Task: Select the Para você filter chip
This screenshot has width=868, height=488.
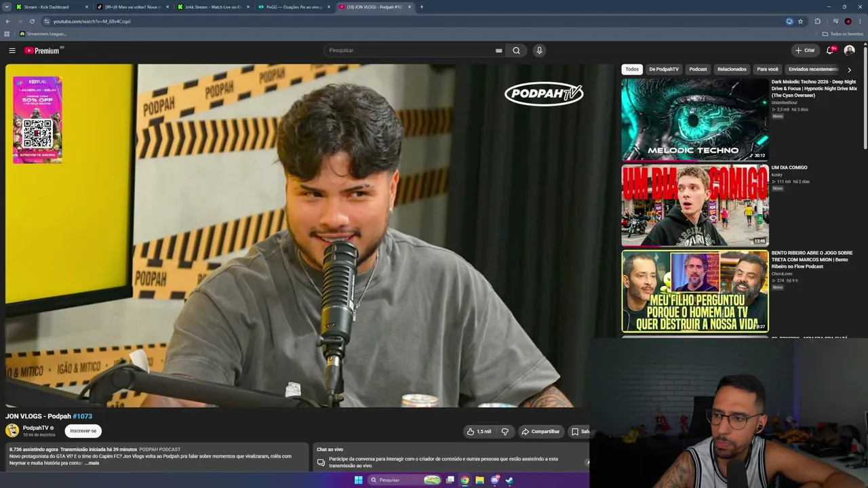Action: [x=768, y=69]
